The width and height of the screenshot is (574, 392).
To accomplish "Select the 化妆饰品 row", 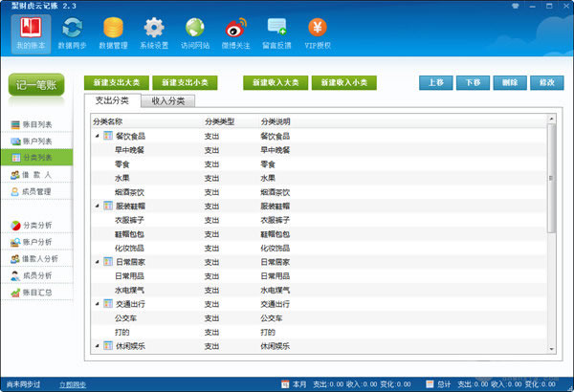I will [319, 248].
